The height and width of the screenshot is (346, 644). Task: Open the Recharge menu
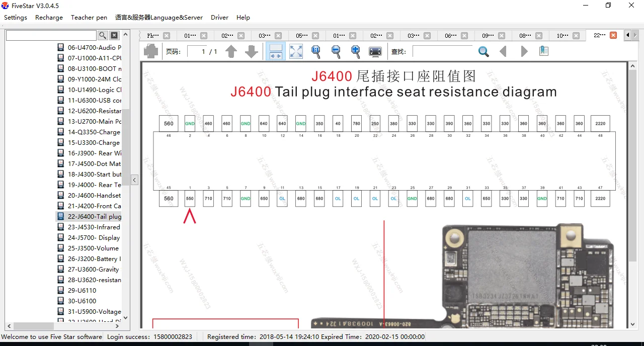click(49, 17)
